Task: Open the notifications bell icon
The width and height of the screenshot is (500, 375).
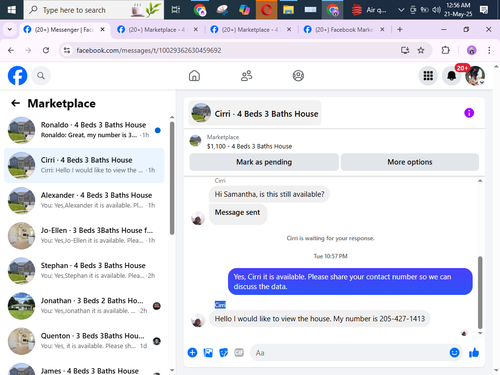Action: pyautogui.click(x=451, y=76)
